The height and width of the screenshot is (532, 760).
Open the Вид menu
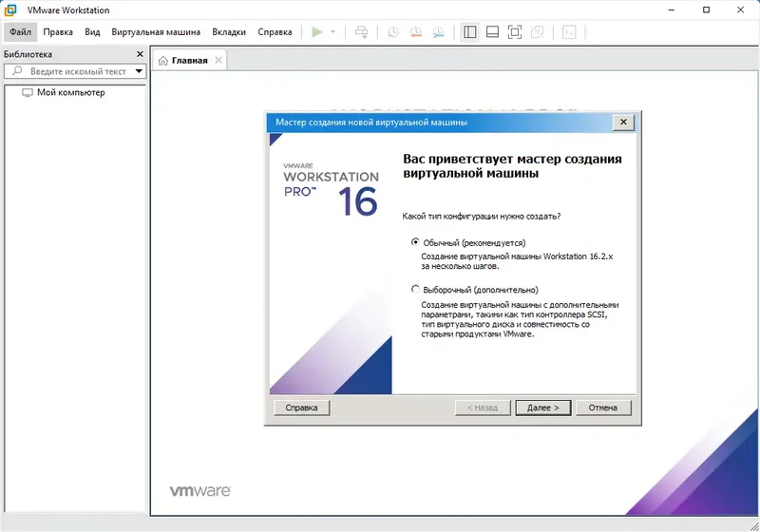pos(92,32)
